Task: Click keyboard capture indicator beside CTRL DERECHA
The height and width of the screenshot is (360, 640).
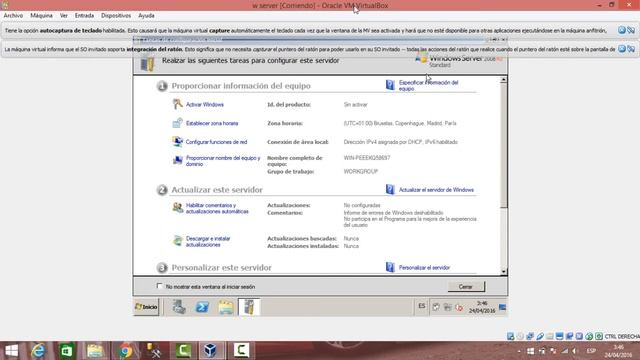Action: 598,336
